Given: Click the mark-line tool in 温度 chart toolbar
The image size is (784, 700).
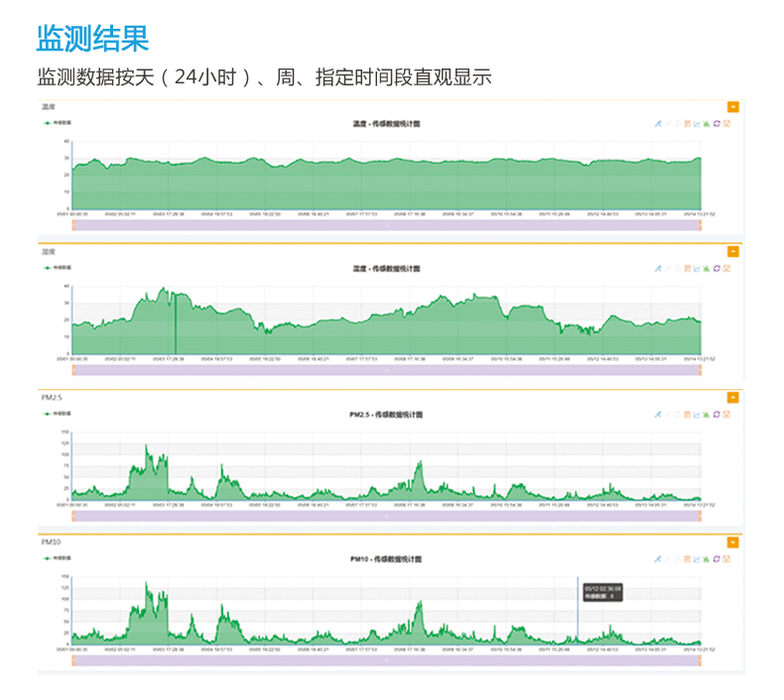Looking at the screenshot, I should point(657,124).
